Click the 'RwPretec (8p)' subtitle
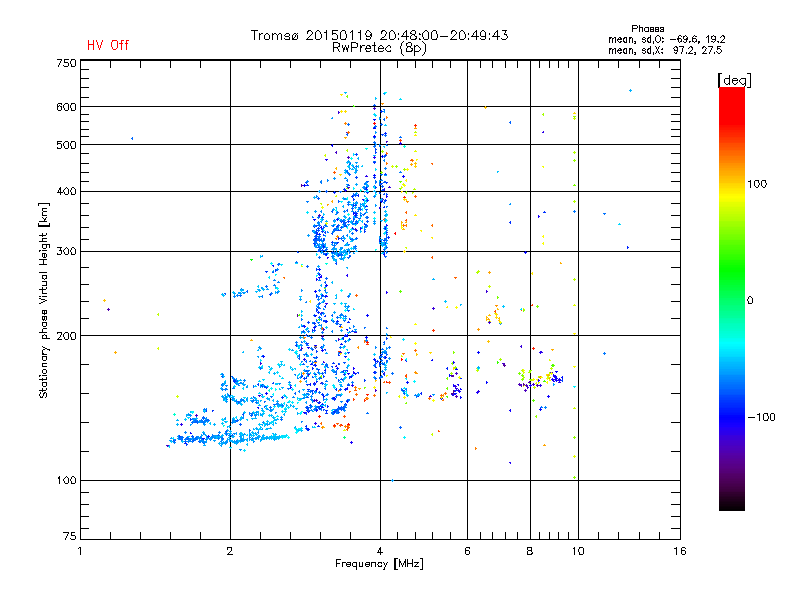The width and height of the screenshot is (800, 600). click(379, 48)
